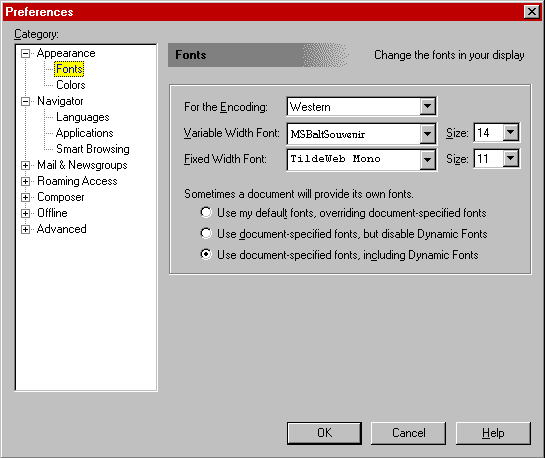Expand the Offline category node

pos(25,213)
